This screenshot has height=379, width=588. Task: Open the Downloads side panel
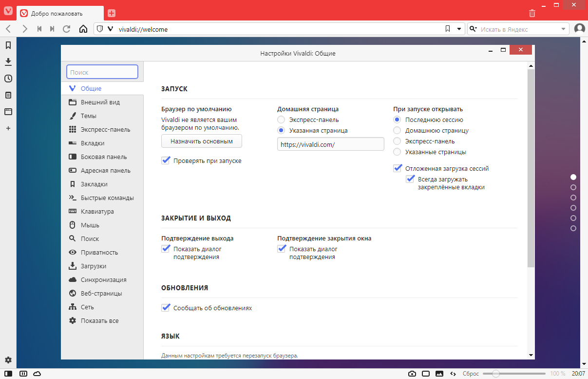point(8,62)
